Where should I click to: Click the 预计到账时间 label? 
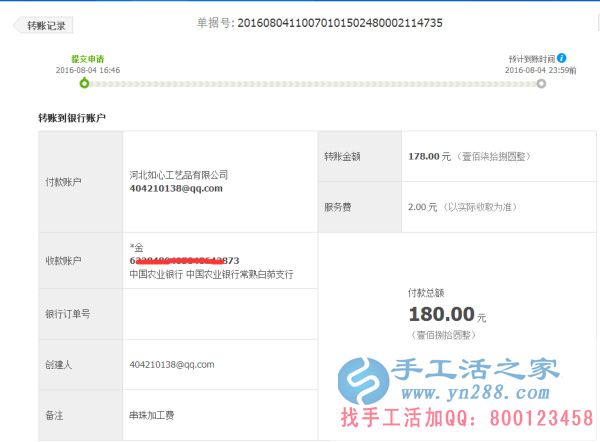click(x=531, y=59)
